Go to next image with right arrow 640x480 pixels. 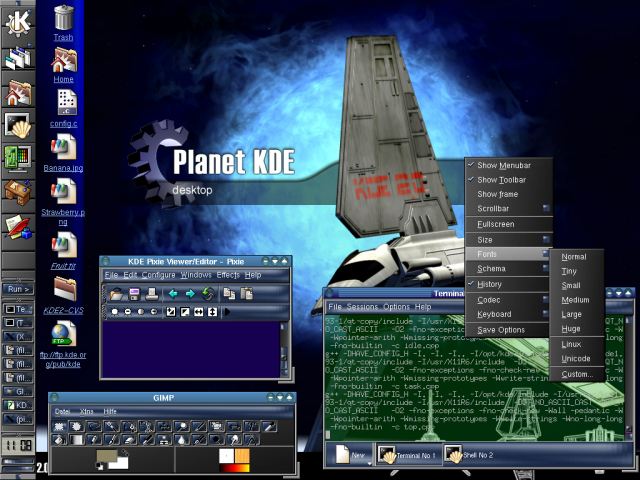[x=190, y=294]
